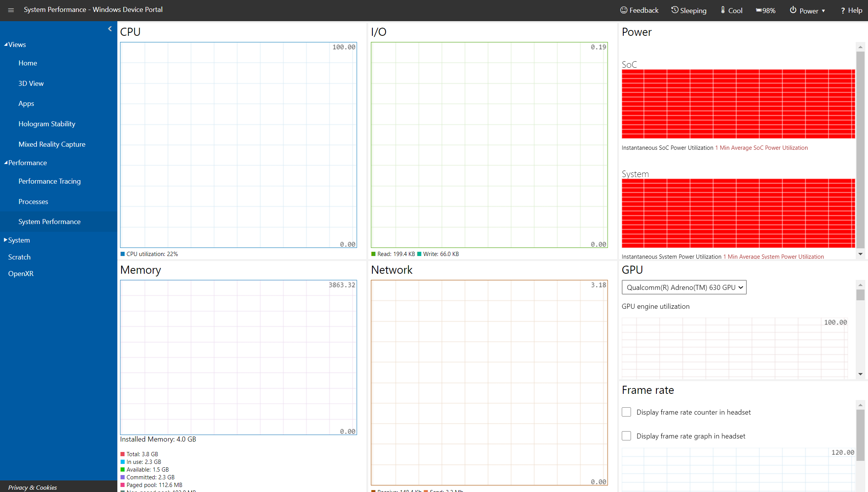Click the System Performance sidebar icon
Screen dimensions: 868x492
[x=50, y=221]
